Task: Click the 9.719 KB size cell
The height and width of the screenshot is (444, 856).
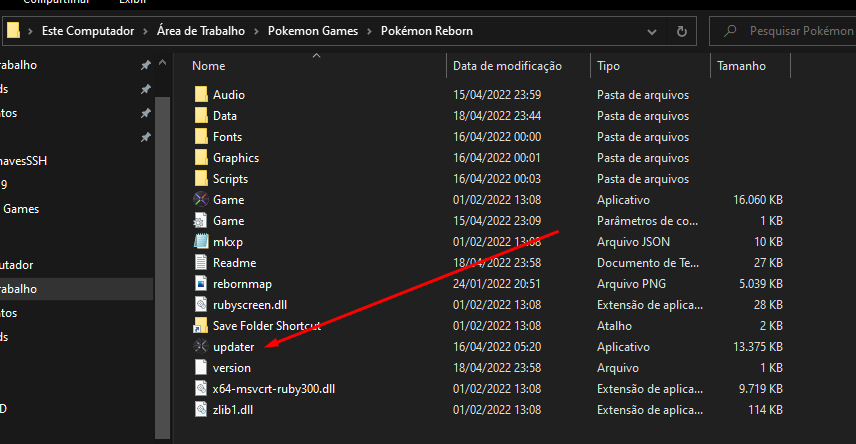Action: pos(761,389)
